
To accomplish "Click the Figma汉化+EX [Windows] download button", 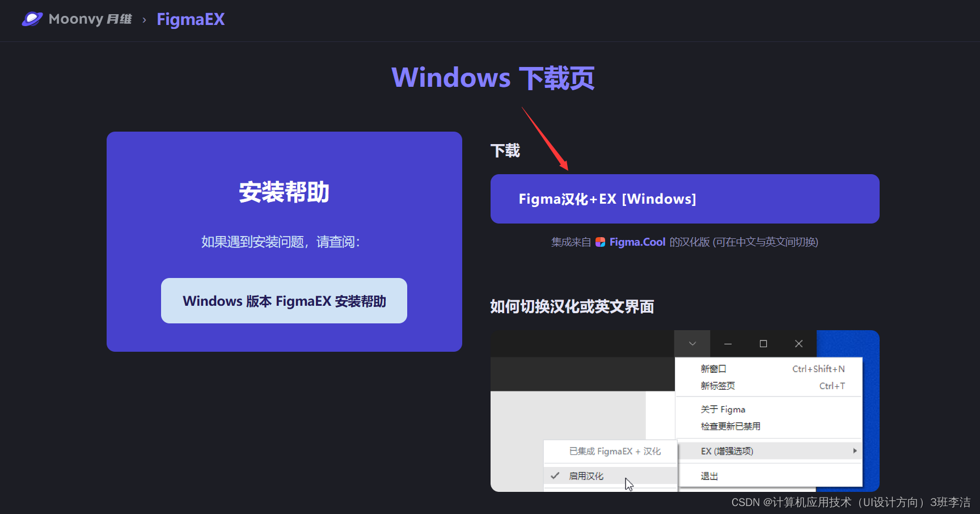I will [x=684, y=199].
